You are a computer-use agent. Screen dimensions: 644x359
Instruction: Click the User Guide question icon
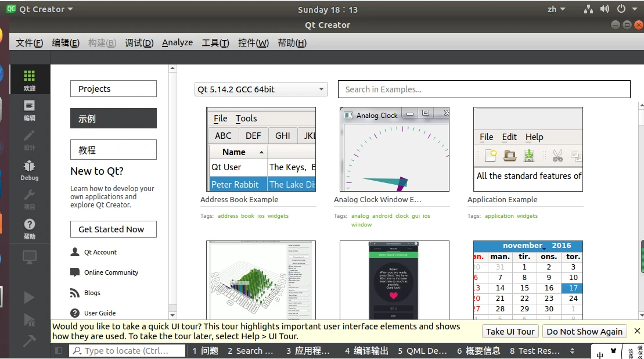pos(75,313)
